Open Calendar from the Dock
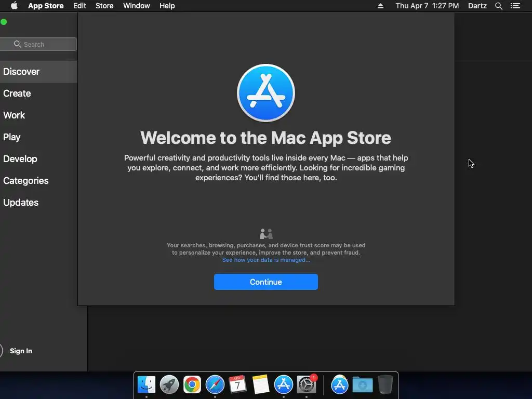This screenshot has width=532, height=399. 237,384
